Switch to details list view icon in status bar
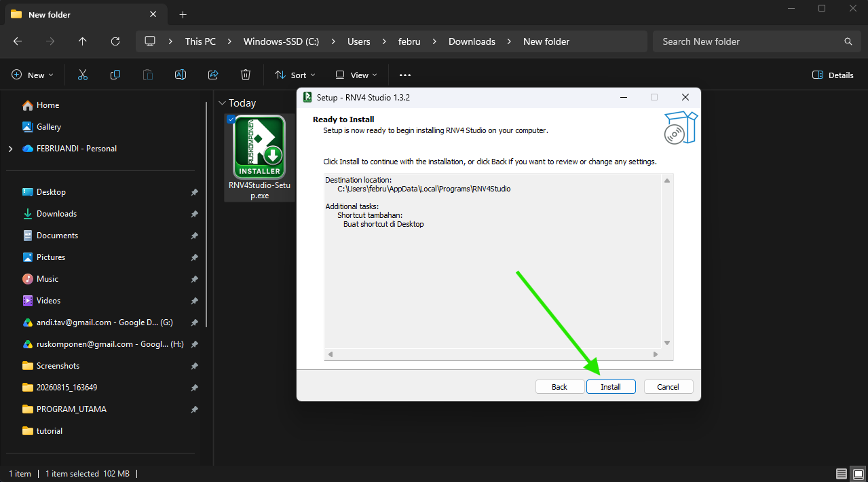868x482 pixels. 842,473
